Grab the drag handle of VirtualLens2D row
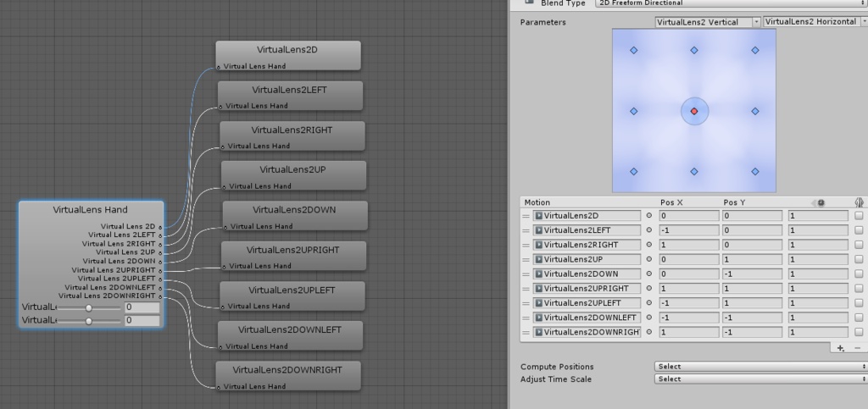 pyautogui.click(x=526, y=216)
